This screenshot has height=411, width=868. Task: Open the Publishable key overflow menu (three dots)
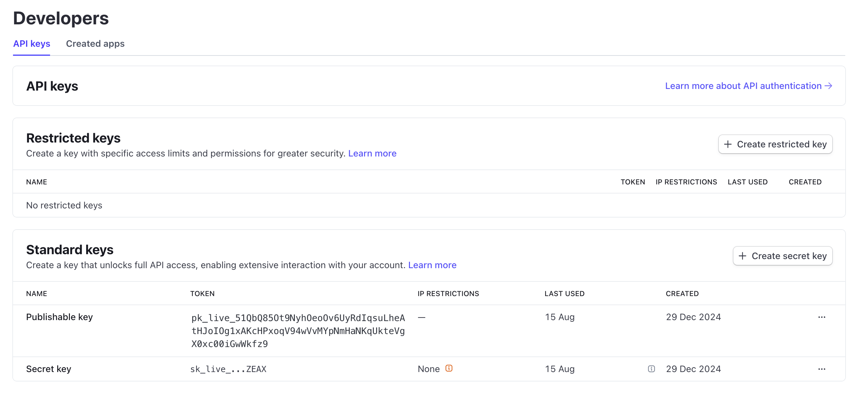click(822, 317)
